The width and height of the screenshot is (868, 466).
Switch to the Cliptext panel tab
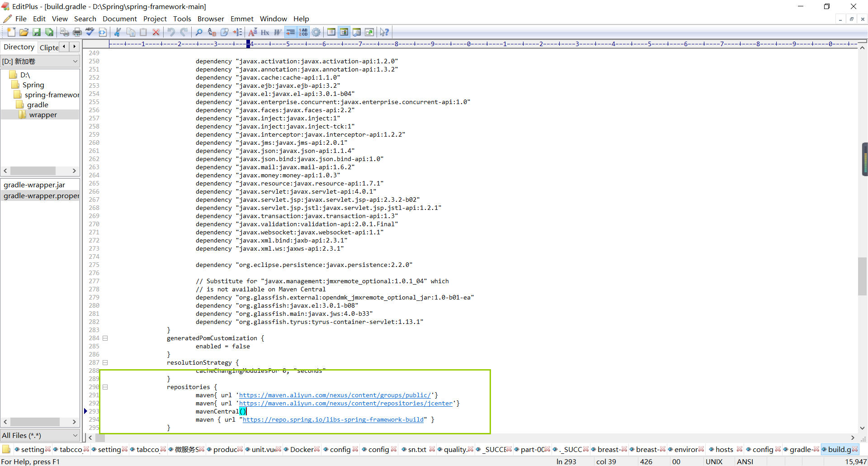[49, 48]
